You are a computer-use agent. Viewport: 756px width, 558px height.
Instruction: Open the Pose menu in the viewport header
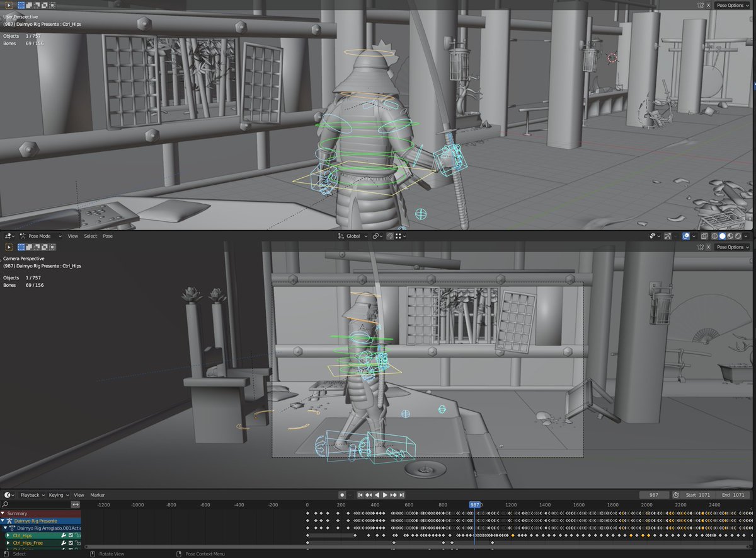coord(108,236)
